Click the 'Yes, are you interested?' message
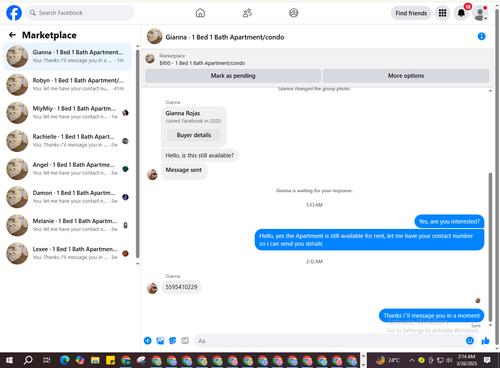500x368 pixels. click(449, 221)
